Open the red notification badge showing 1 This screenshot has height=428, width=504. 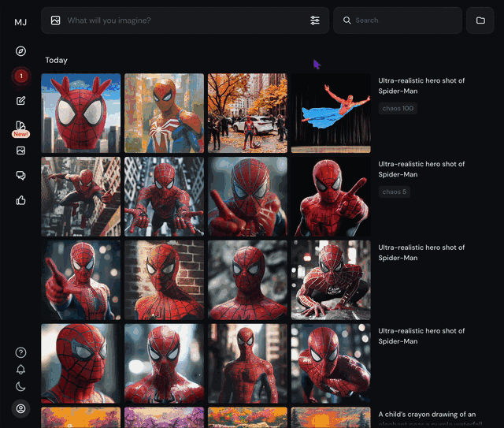(21, 76)
